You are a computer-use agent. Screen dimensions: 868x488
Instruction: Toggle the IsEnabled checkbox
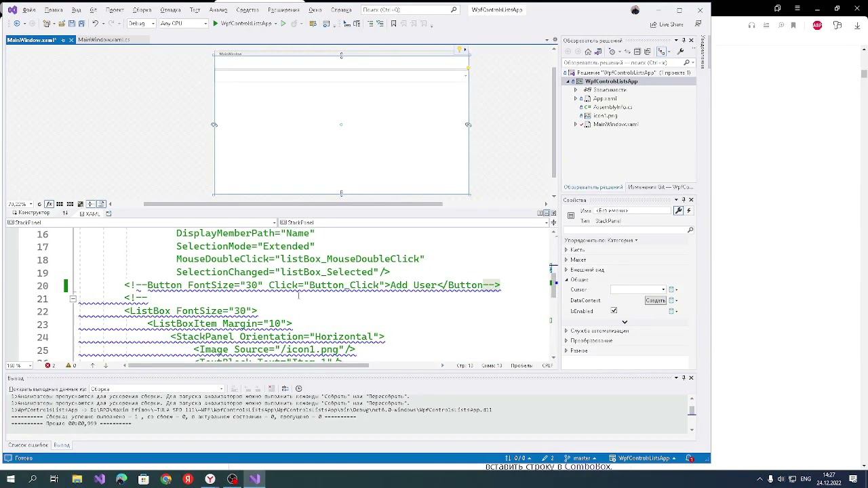click(614, 311)
